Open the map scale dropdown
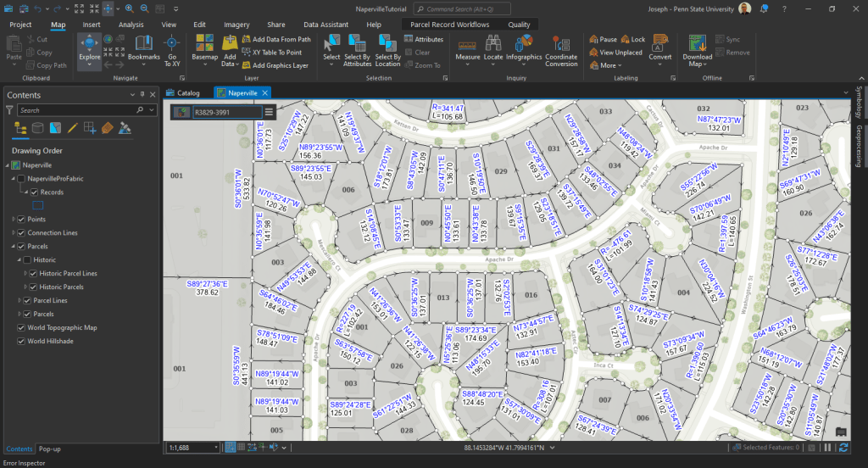Screen dimensions: 868x468 [x=215, y=447]
